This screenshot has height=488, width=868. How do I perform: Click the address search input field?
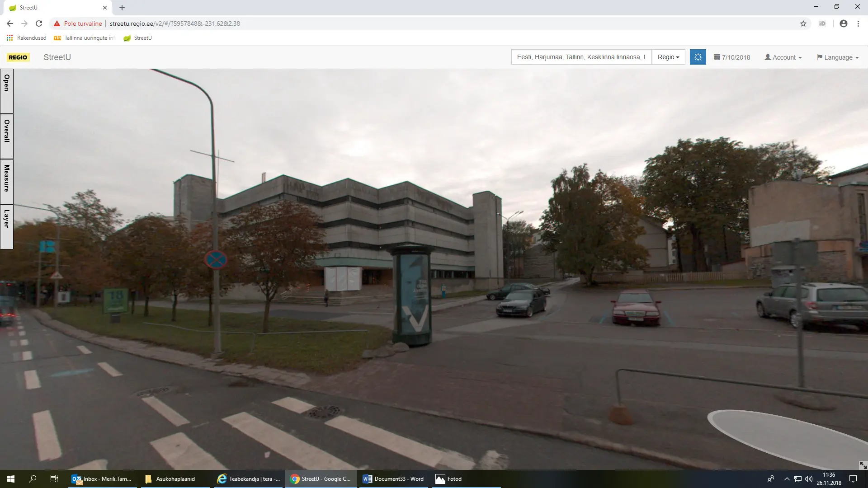point(581,57)
